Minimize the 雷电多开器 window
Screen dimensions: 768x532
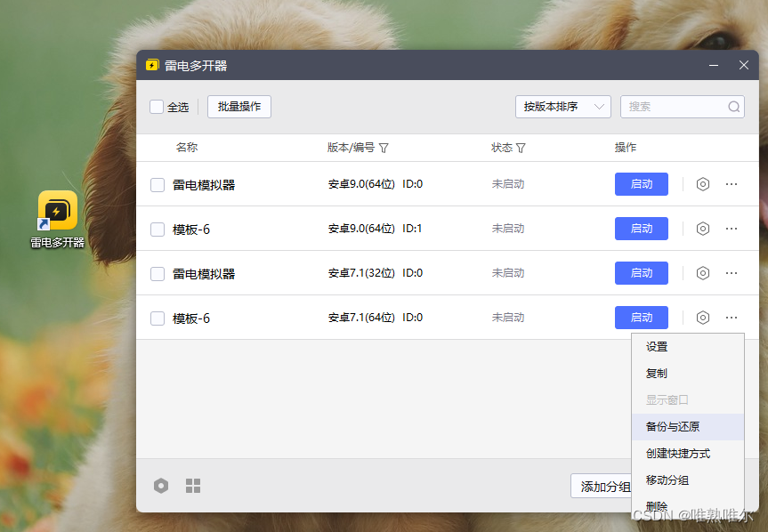[x=714, y=65]
